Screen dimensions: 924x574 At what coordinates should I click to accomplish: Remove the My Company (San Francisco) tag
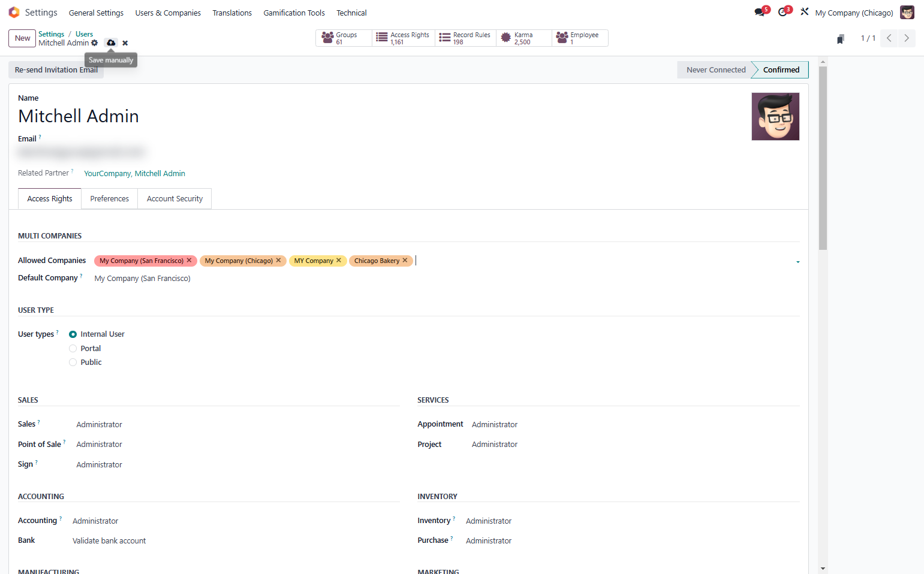(x=189, y=261)
